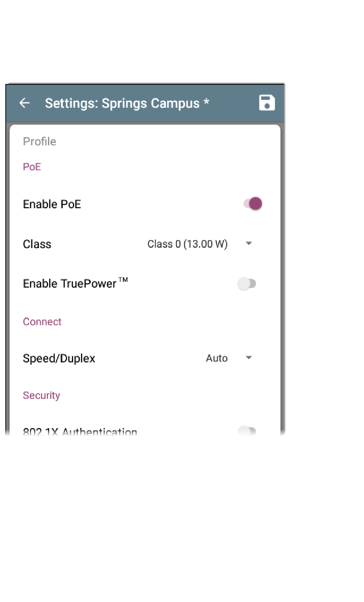Viewport: 364px width, 602px height.
Task: Click the Auto speed value
Action: click(217, 358)
